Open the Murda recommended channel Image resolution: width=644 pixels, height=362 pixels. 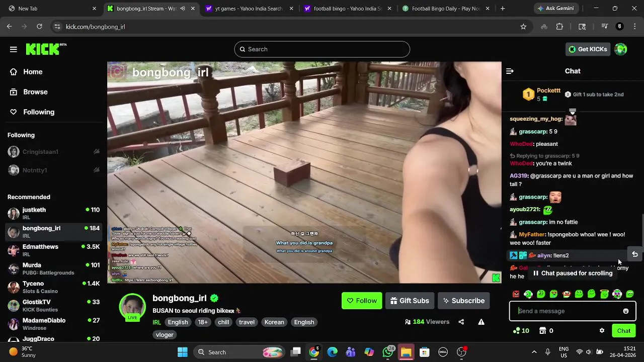[x=53, y=268]
